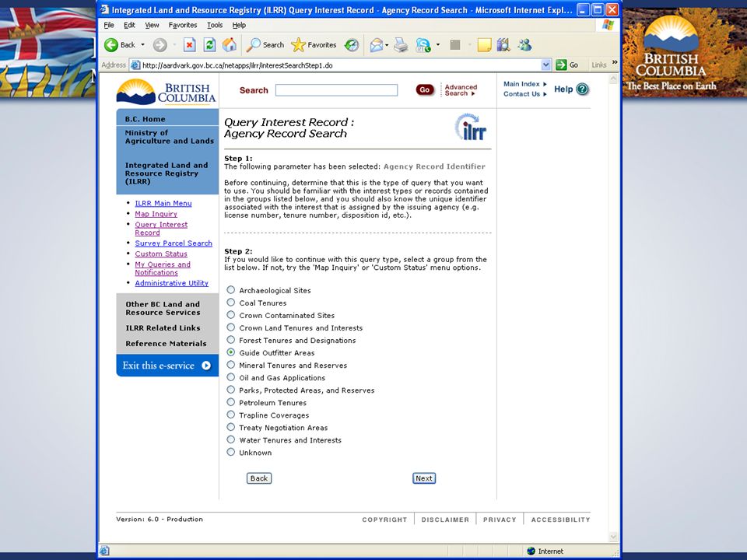Viewport: 747px width, 560px height.
Task: Click the Back button below the list
Action: coord(258,478)
